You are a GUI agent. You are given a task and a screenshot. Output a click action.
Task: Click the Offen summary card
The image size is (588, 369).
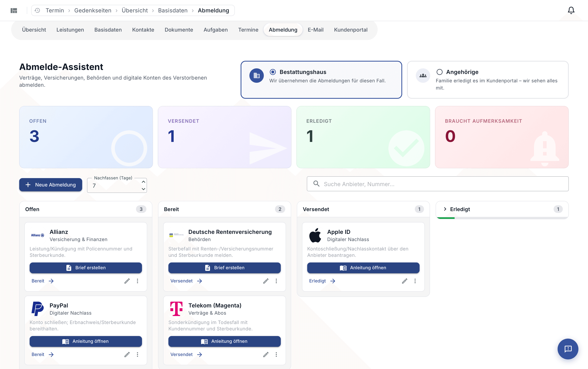[86, 137]
